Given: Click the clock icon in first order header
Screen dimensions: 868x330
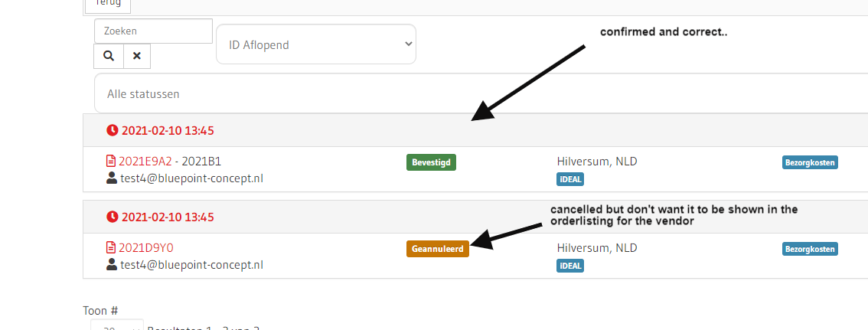Looking at the screenshot, I should click(x=113, y=131).
